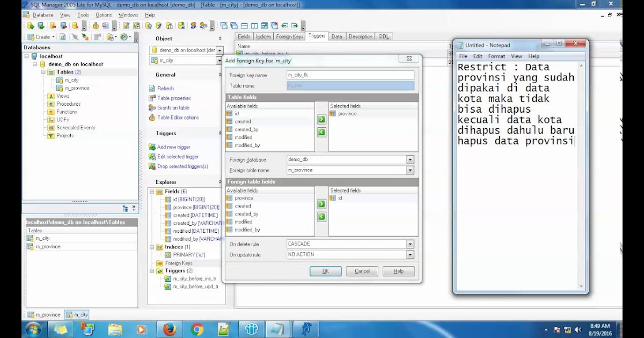
Task: Click the green next window arrow icon
Action: tap(295, 25)
